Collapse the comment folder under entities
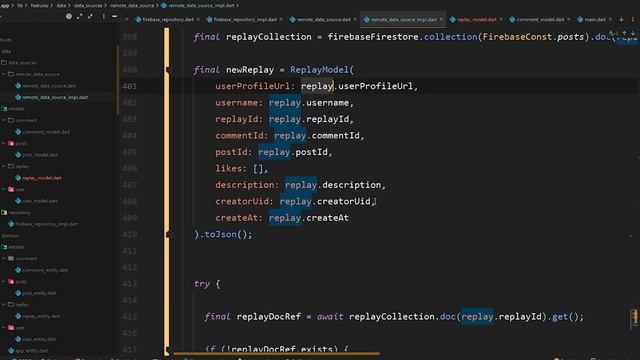 pos(4,258)
